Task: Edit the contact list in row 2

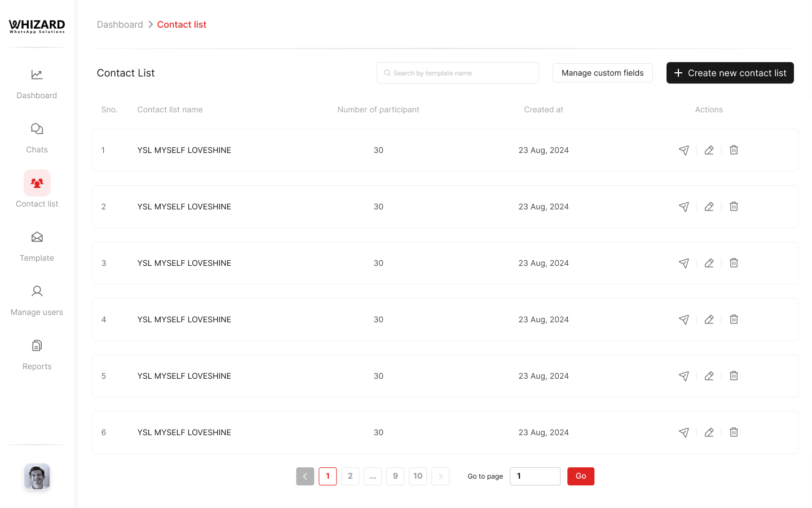Action: 709,207
